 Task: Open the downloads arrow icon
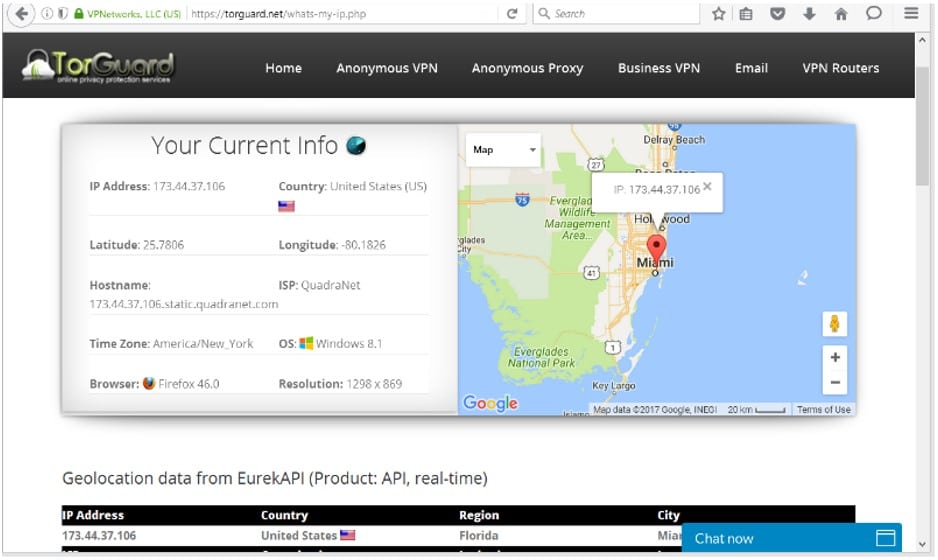809,13
